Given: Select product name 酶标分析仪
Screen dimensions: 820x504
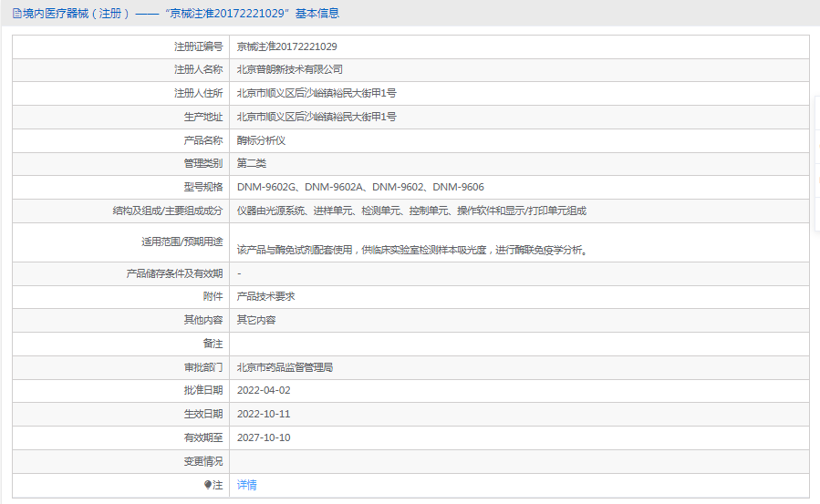Looking at the screenshot, I should tap(261, 140).
